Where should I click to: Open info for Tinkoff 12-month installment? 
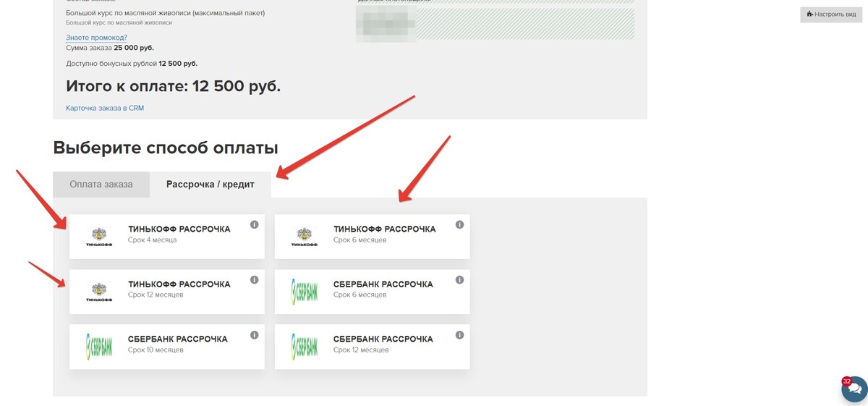[255, 279]
